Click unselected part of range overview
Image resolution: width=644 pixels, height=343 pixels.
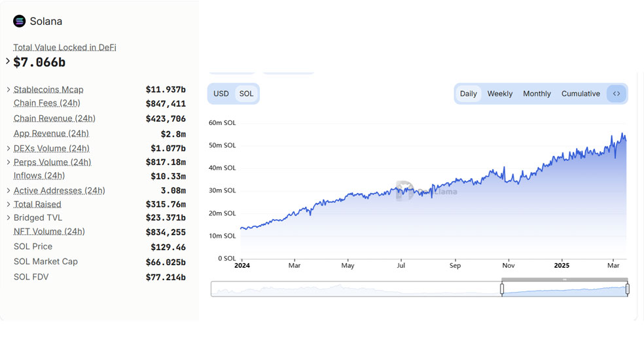click(x=355, y=289)
